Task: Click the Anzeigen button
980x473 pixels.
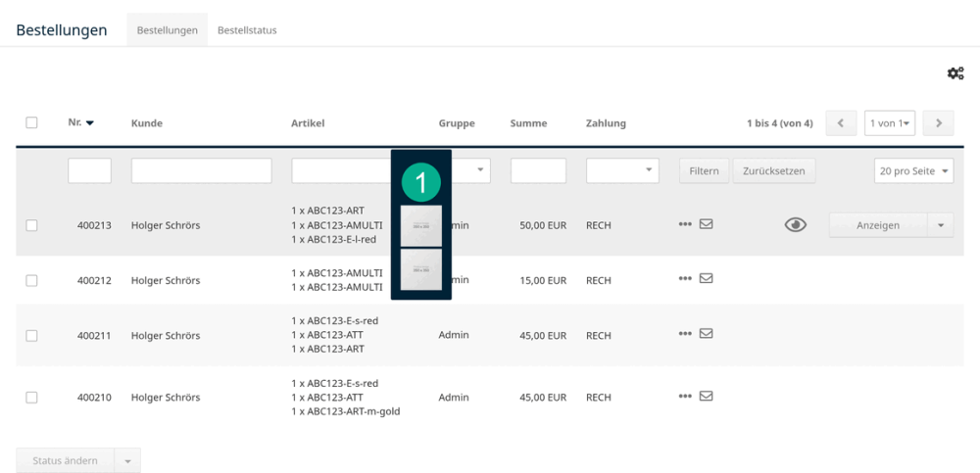Action: coord(878,225)
